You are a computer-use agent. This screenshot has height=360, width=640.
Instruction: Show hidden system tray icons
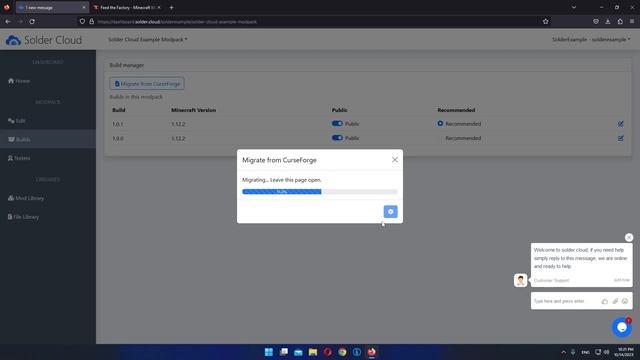click(563, 352)
